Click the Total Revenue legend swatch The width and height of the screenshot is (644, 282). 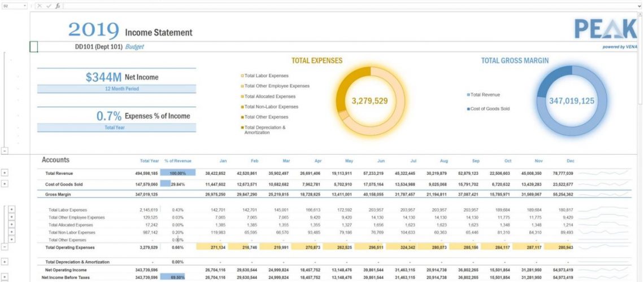[x=468, y=95]
